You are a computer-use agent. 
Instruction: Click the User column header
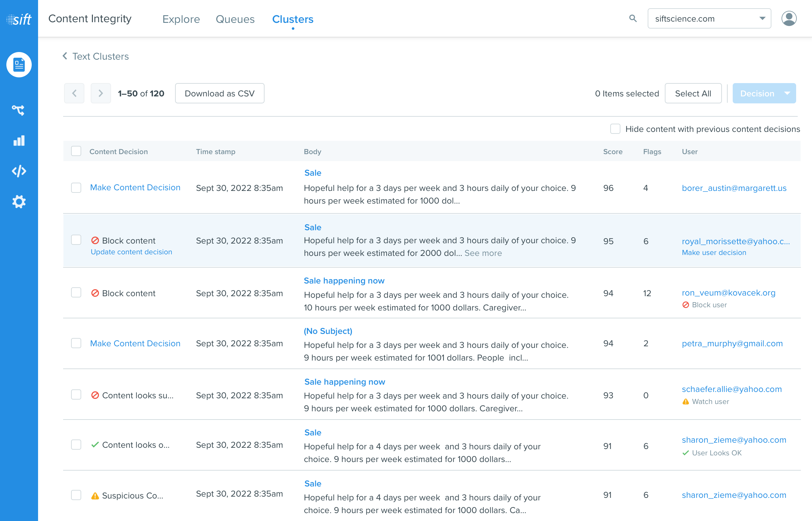[690, 152]
